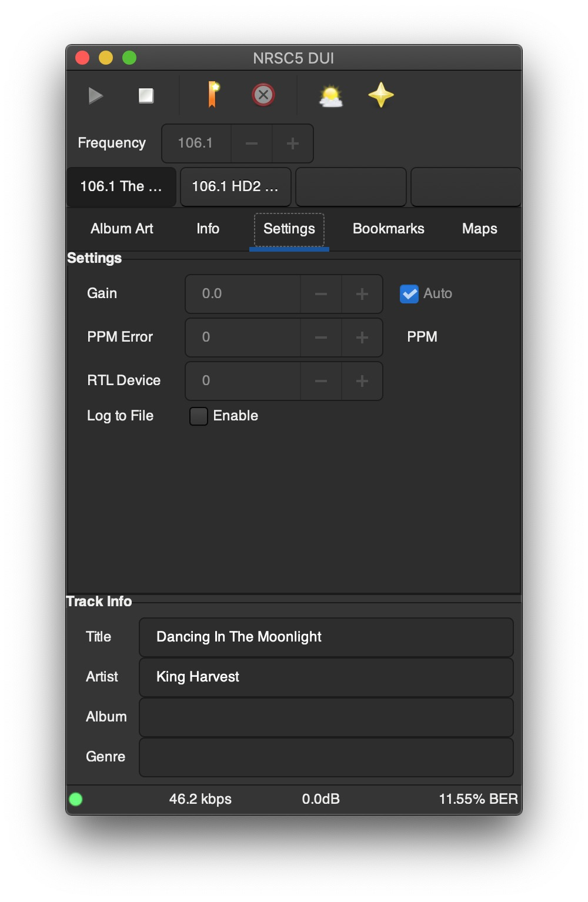
Task: Click the Stop button in toolbar
Action: click(x=146, y=95)
